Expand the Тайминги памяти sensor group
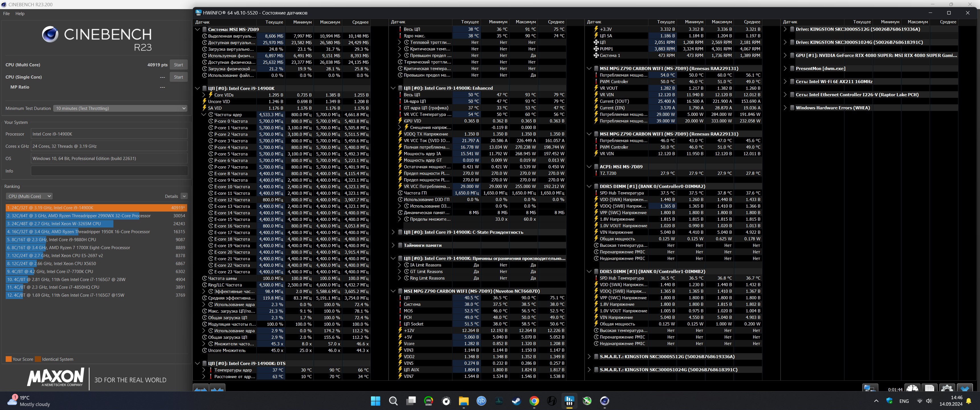 coord(393,245)
